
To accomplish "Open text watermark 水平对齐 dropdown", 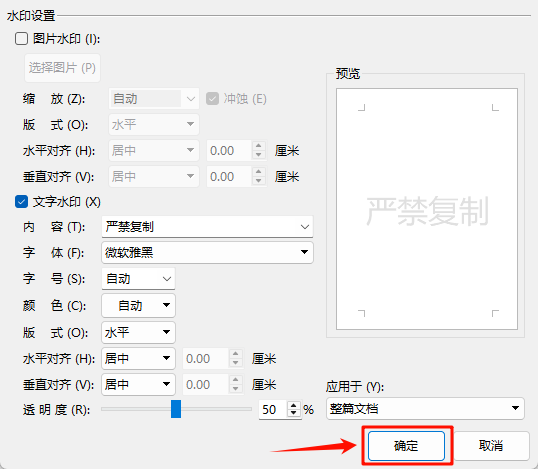I will pos(138,359).
